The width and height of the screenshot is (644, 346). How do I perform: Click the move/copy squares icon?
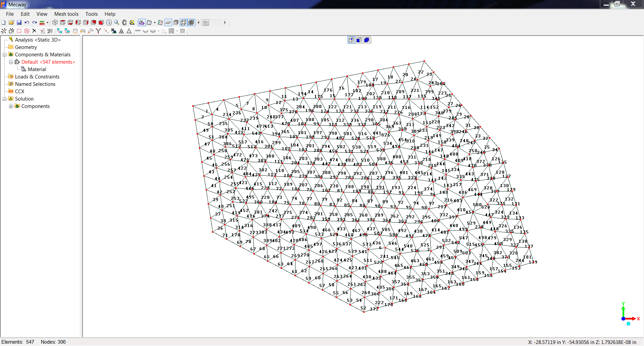point(59,31)
